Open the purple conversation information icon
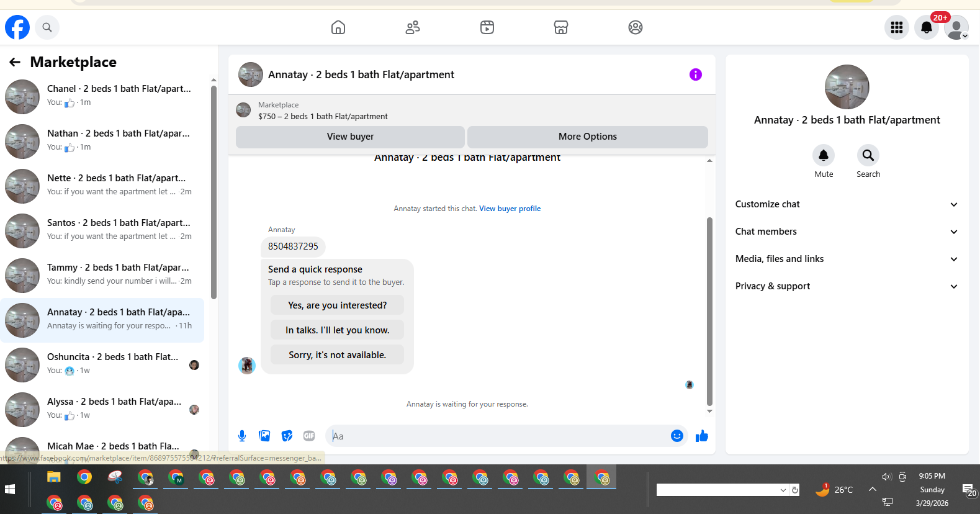 click(696, 74)
